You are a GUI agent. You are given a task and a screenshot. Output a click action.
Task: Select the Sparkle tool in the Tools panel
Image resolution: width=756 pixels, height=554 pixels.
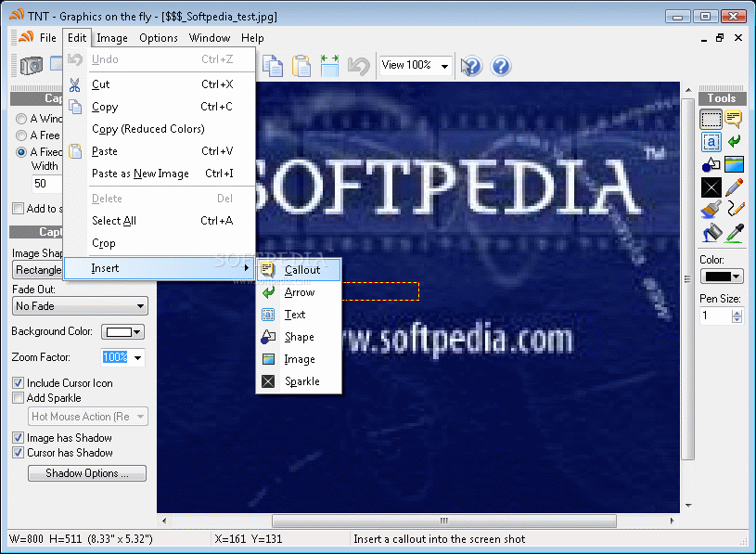click(711, 187)
